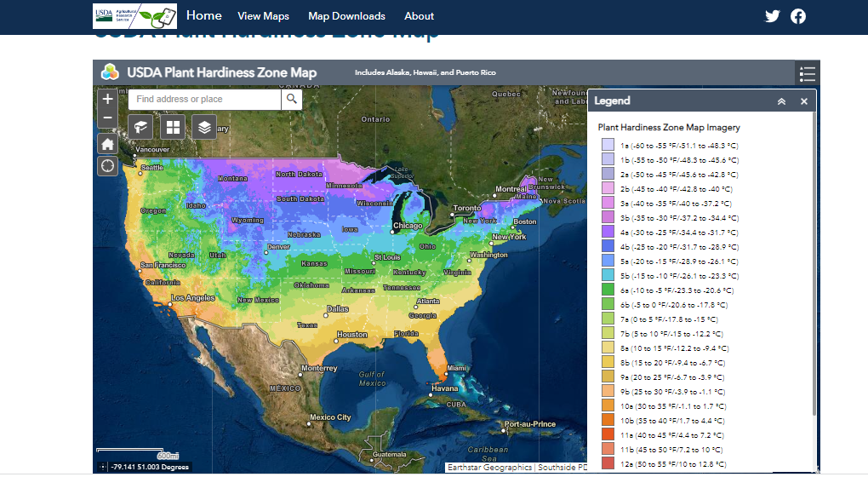Screen dimensions: 868x477
Task: Click the zone 4a purple swatch
Action: [x=608, y=232]
